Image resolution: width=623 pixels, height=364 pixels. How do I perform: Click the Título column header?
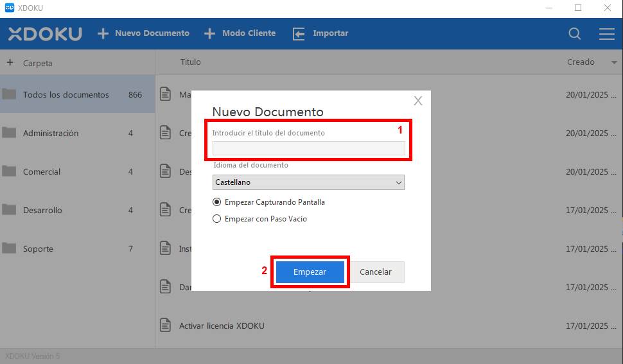coord(190,62)
